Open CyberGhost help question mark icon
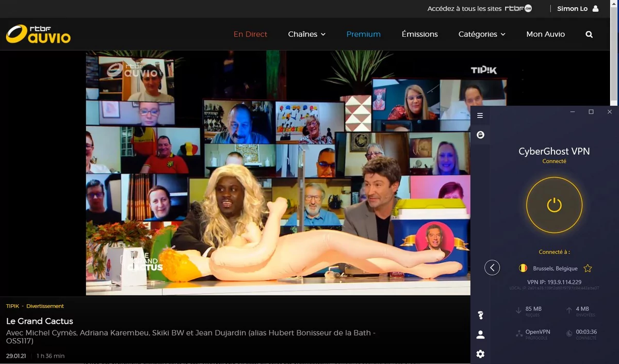Image resolution: width=619 pixels, height=364 pixels. tap(480, 315)
